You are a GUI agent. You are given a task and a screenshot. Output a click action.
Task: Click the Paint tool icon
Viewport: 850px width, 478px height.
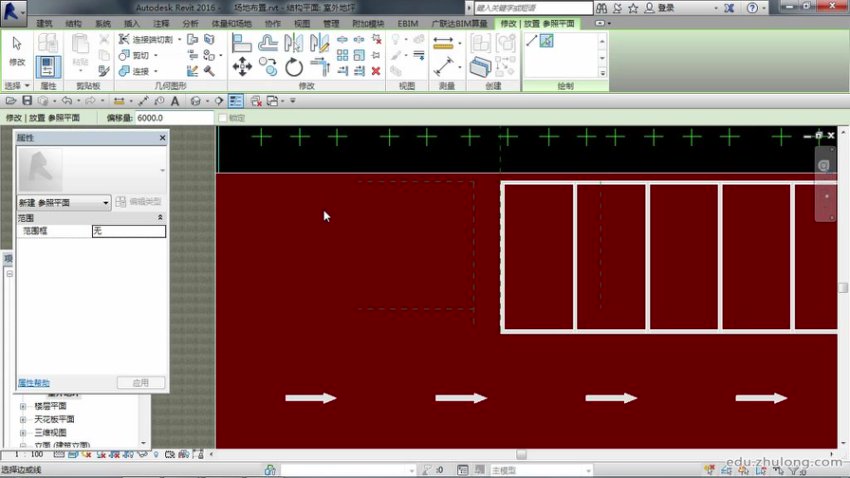coord(192,71)
